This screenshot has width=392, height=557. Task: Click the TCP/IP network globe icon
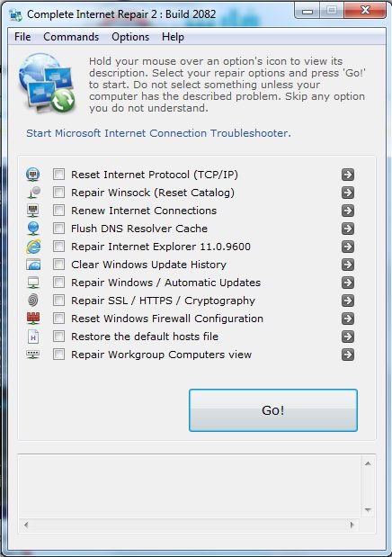[x=33, y=175]
